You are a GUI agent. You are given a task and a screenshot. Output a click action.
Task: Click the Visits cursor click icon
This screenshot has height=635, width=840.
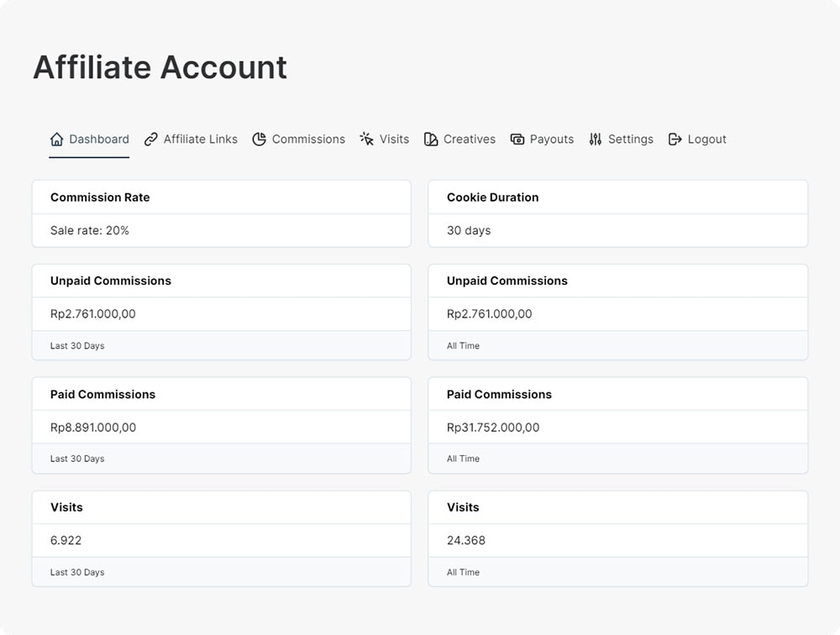[367, 139]
